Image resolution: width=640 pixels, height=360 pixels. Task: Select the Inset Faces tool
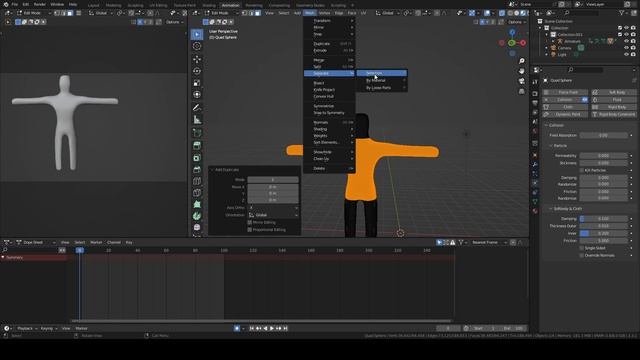pyautogui.click(x=197, y=158)
